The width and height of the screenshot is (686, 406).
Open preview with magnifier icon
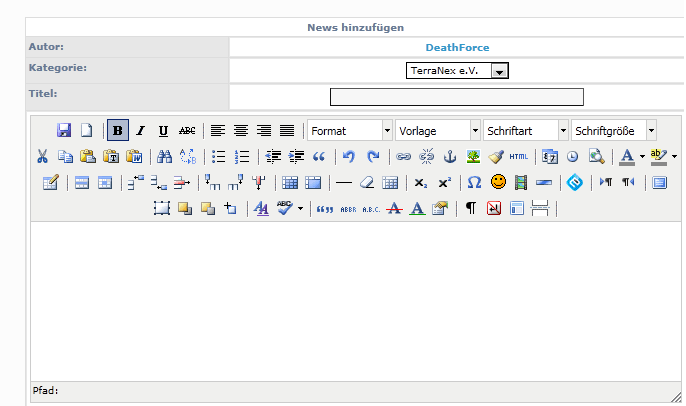pos(596,156)
